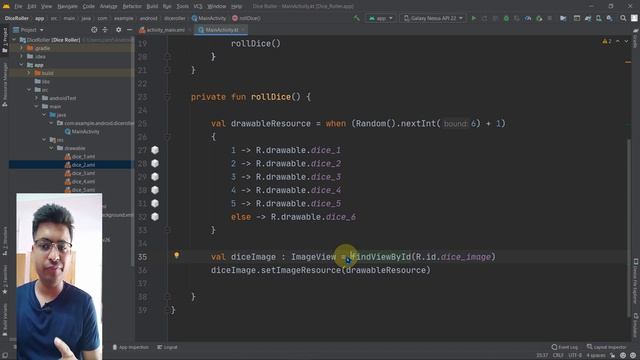The image size is (640, 360).
Task: Open Project panel settings gear
Action: coord(118,30)
